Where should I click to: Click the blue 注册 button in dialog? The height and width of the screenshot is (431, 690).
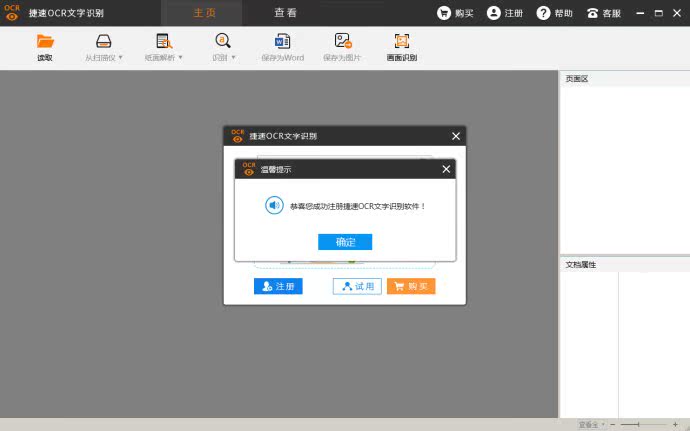point(278,286)
